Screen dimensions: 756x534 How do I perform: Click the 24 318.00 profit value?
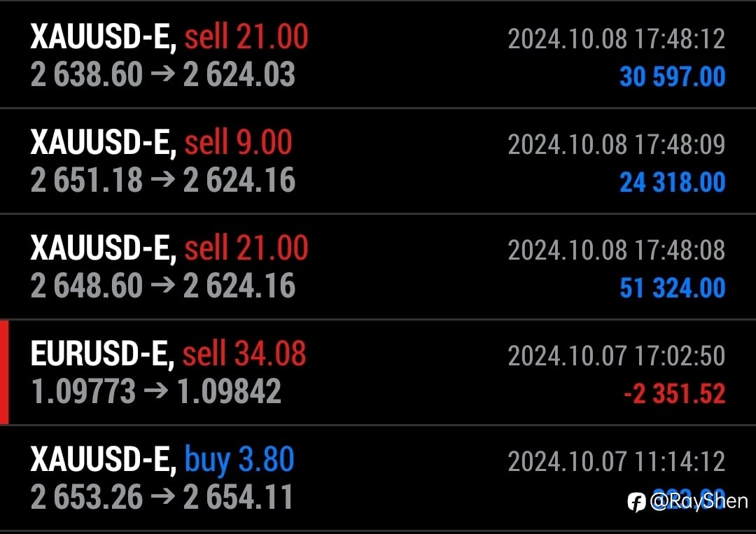[672, 182]
